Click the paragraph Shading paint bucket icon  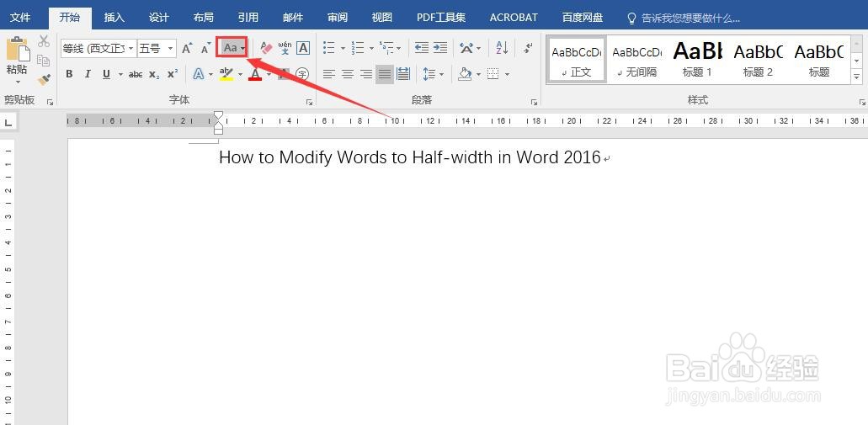click(x=465, y=74)
